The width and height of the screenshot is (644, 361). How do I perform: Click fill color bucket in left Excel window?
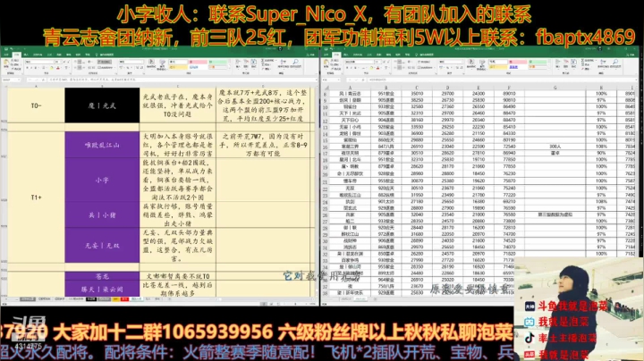pyautogui.click(x=51, y=68)
